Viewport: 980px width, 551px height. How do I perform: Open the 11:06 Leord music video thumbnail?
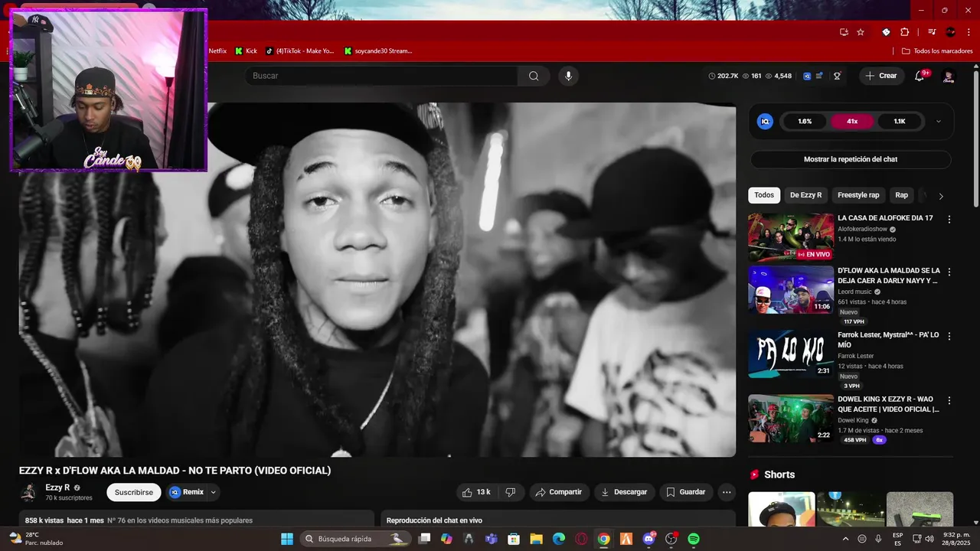[x=791, y=290]
